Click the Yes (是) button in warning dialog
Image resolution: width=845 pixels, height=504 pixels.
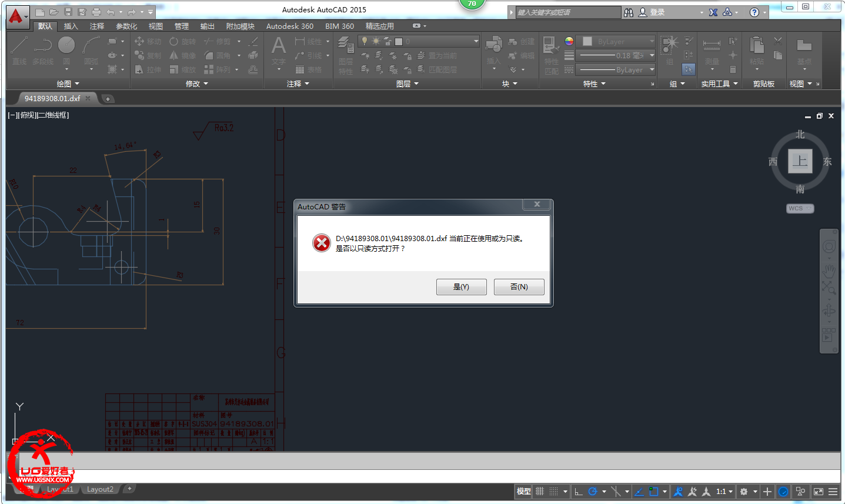[x=461, y=286]
